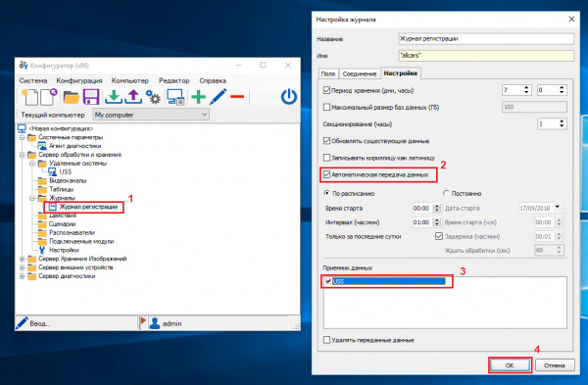588x385 pixels.
Task: Click the computer monitor toolbar icon
Action: [x=175, y=97]
